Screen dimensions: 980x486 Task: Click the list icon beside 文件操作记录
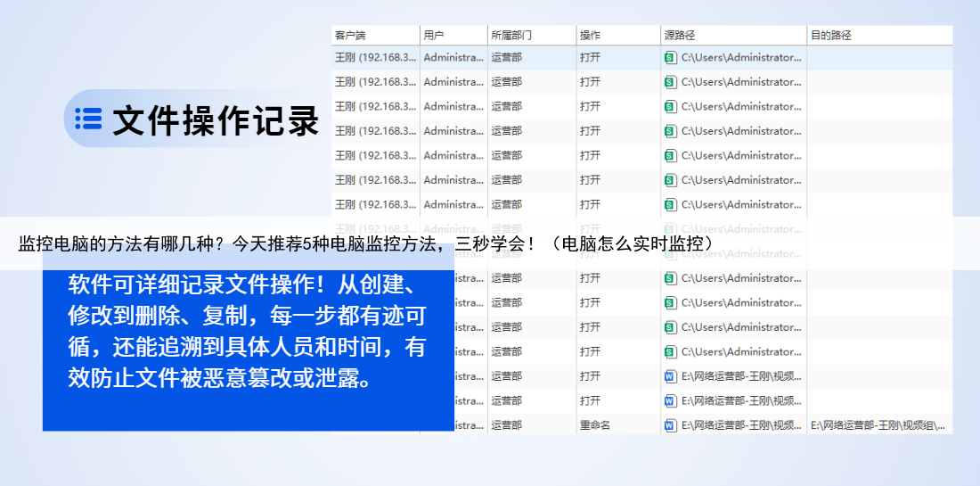pyautogui.click(x=88, y=119)
